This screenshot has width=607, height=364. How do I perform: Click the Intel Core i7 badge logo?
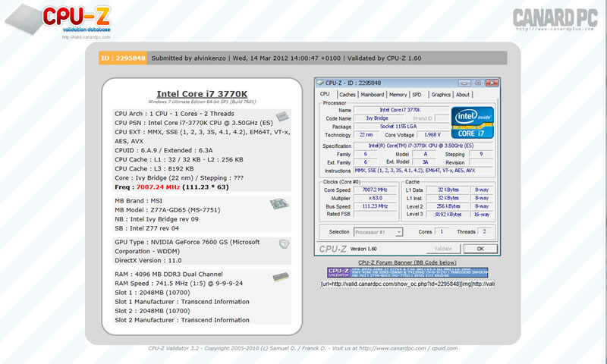(x=472, y=123)
